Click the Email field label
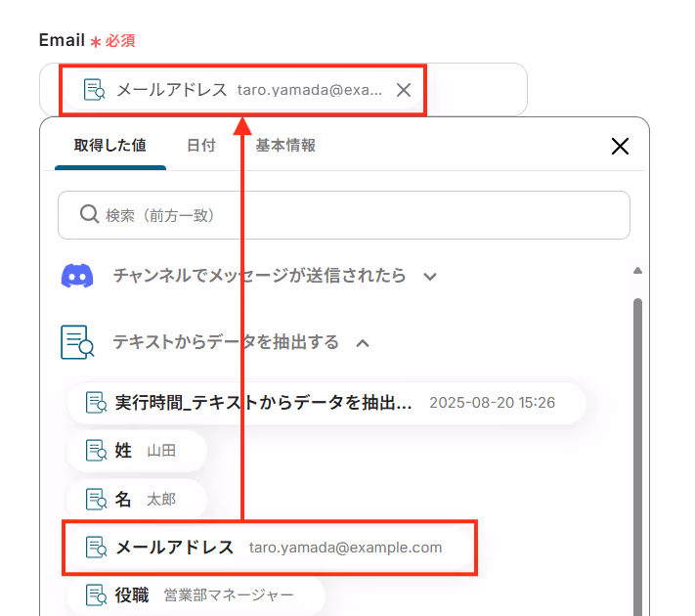695x616 pixels. click(62, 40)
